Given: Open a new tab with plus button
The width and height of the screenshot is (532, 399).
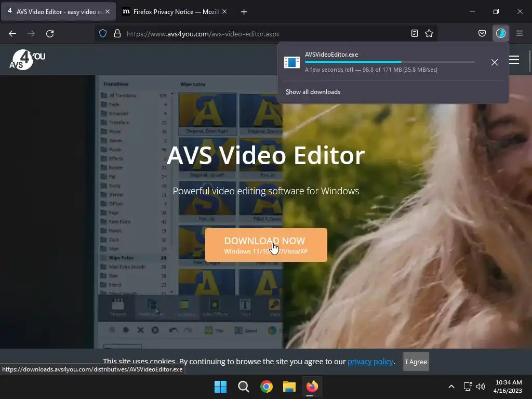Looking at the screenshot, I should pyautogui.click(x=244, y=12).
